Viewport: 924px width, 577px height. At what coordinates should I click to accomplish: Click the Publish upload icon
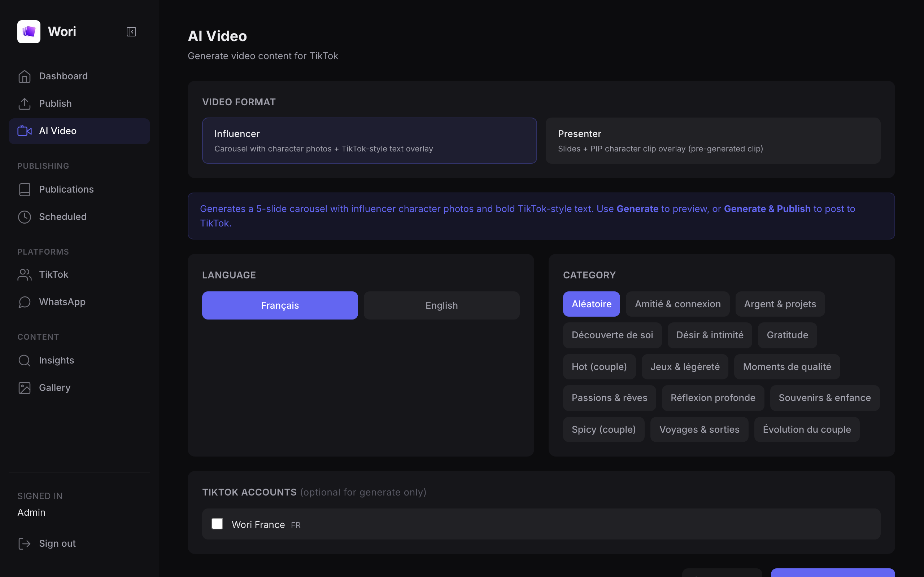point(25,104)
